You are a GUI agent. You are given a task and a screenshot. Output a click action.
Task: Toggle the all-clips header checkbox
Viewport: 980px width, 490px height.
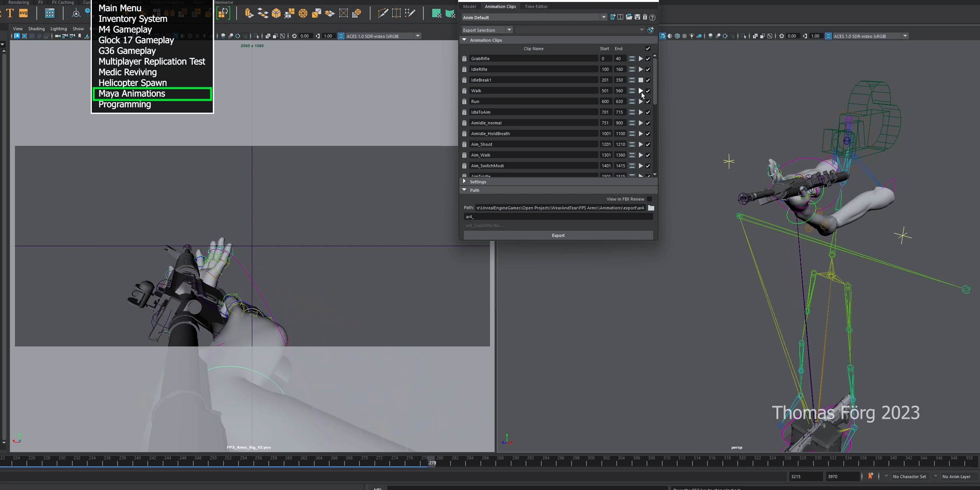tap(648, 49)
